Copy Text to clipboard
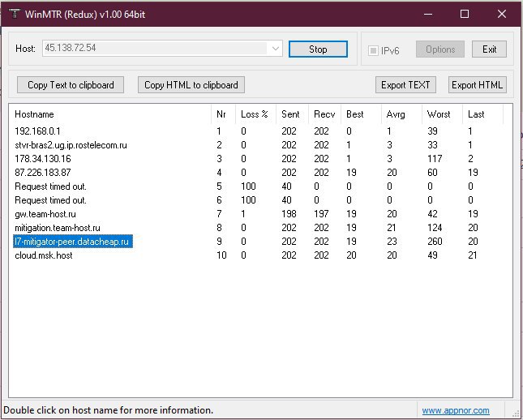This screenshot has width=523, height=420. pyautogui.click(x=71, y=85)
